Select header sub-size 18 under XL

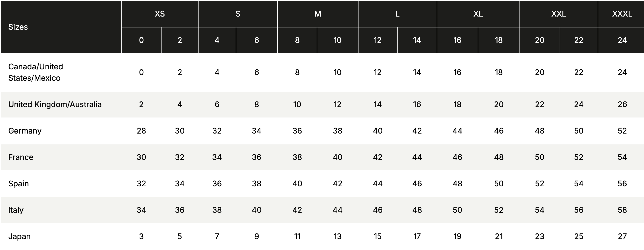point(499,40)
